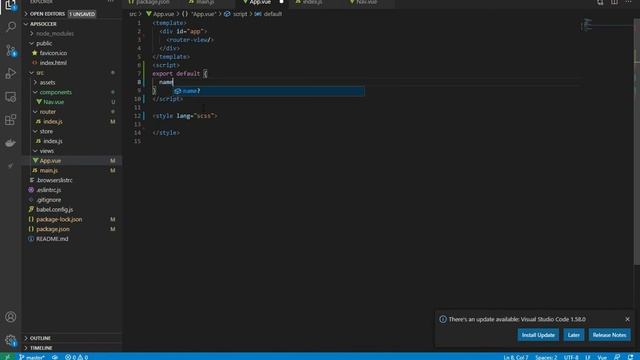640x360 pixels.
Task: Click the 'default' breadcrumb segment
Action: point(272,14)
